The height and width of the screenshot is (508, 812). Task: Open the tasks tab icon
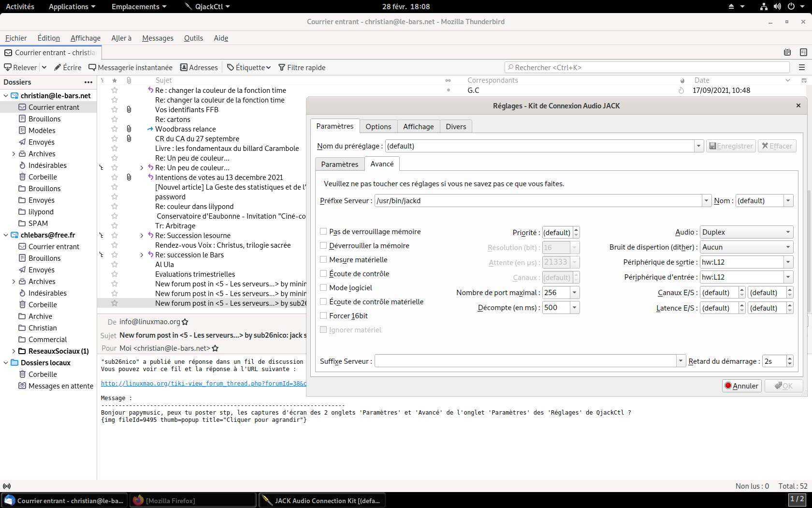tap(803, 52)
